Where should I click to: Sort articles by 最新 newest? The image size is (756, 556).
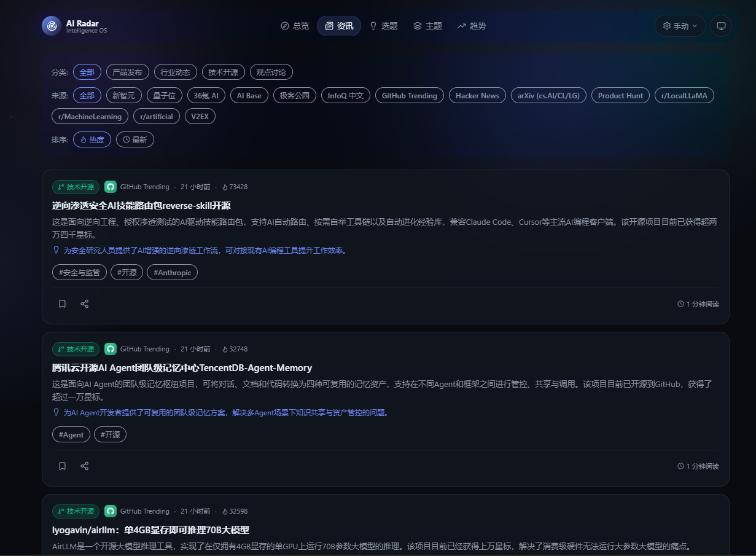[x=135, y=139]
